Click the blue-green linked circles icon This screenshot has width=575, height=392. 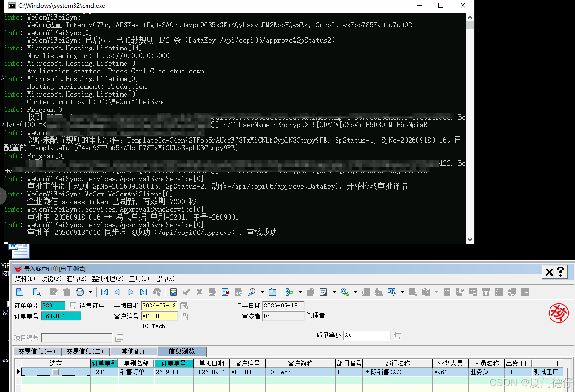[345, 292]
